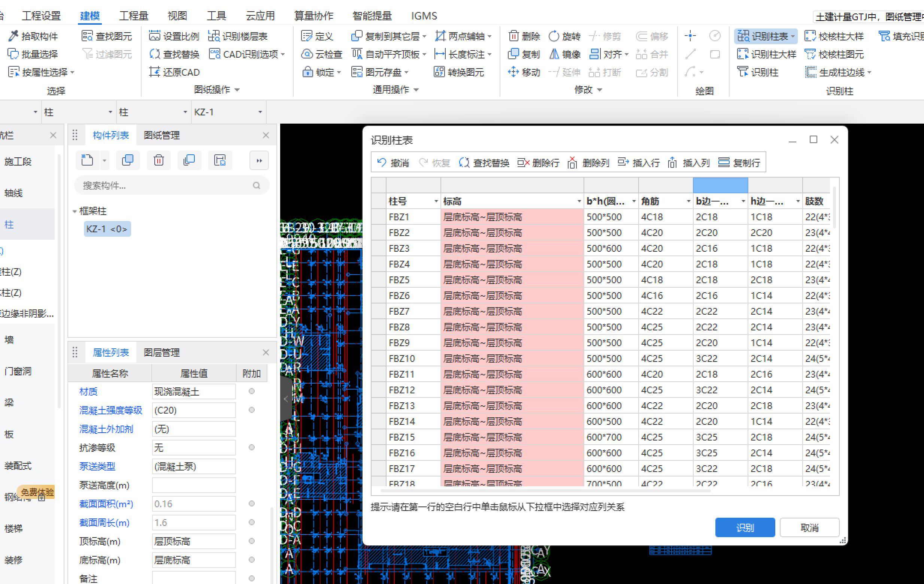Viewport: 924px width, 584px height.
Task: Switch to the 图纸管理 tab
Action: pyautogui.click(x=161, y=135)
